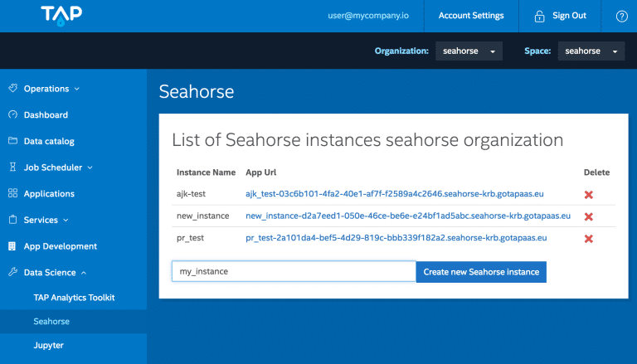Click the Seahorse page title
Viewport: 637px width, 364px height.
(x=197, y=91)
